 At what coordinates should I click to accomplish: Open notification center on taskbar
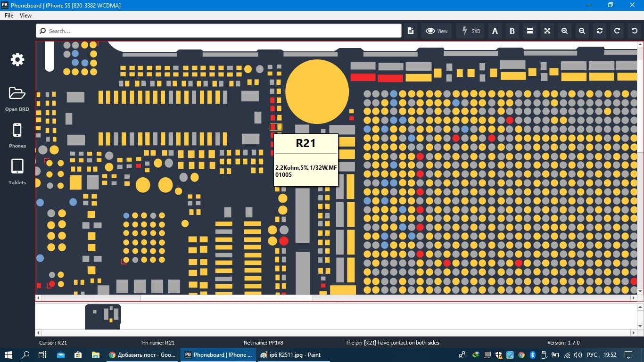click(x=628, y=355)
